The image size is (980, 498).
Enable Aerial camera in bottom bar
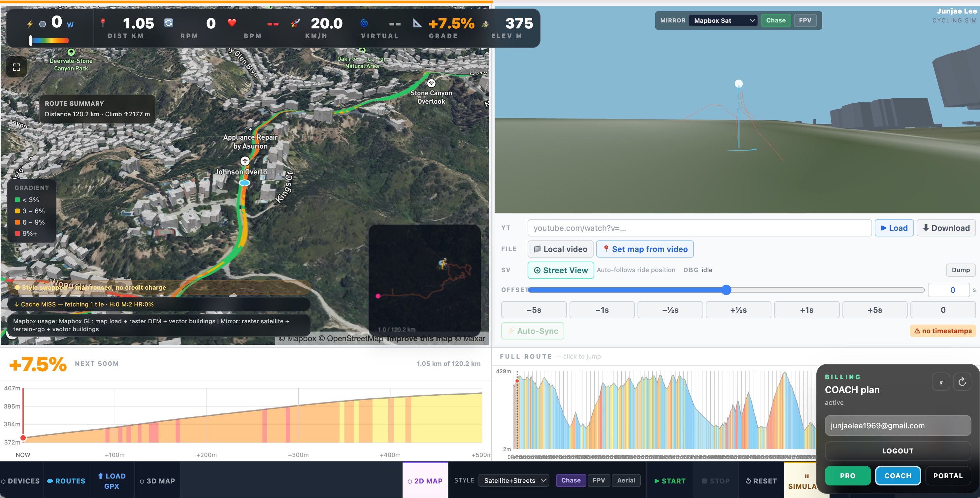point(626,480)
